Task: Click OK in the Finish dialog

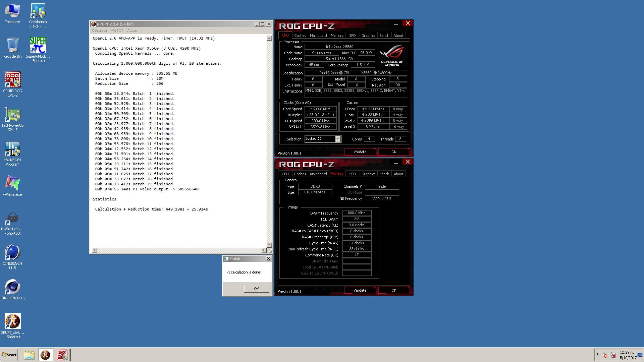Action: pos(256,289)
